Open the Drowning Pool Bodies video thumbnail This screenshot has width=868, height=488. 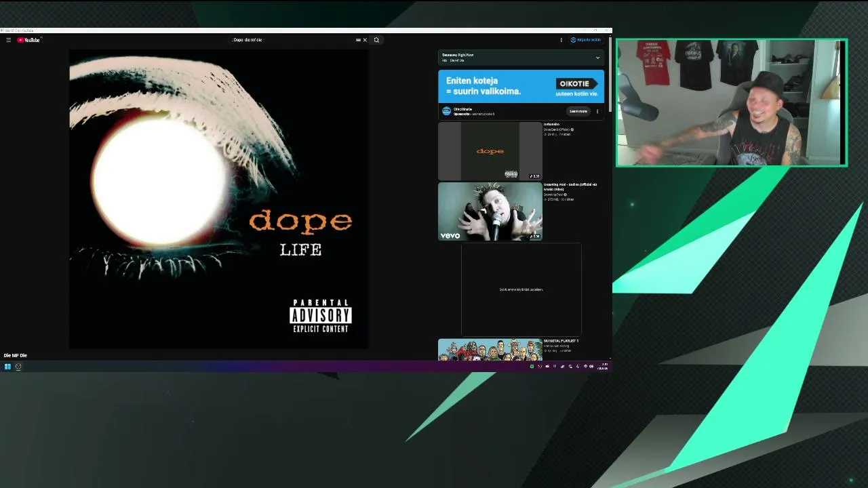click(x=490, y=211)
